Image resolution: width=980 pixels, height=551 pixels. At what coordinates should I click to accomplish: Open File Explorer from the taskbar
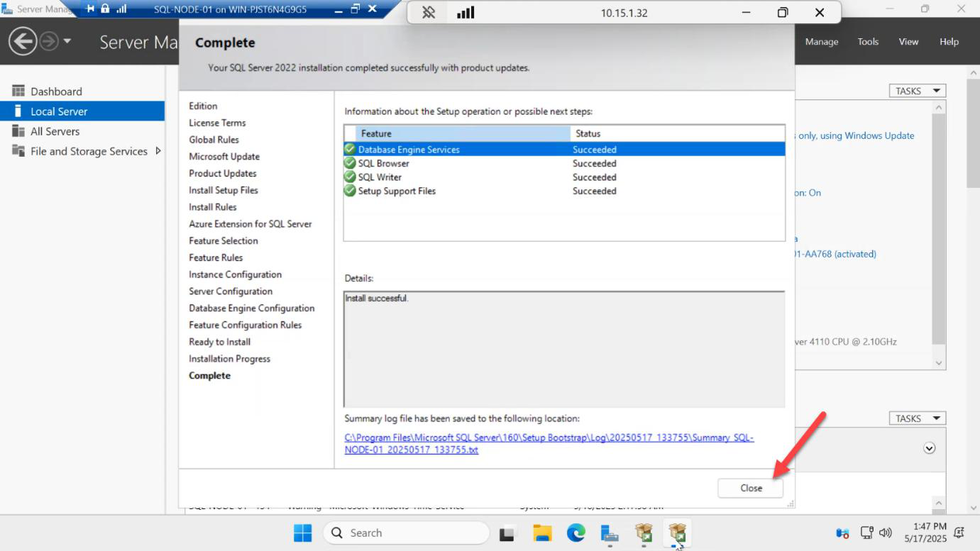point(542,533)
